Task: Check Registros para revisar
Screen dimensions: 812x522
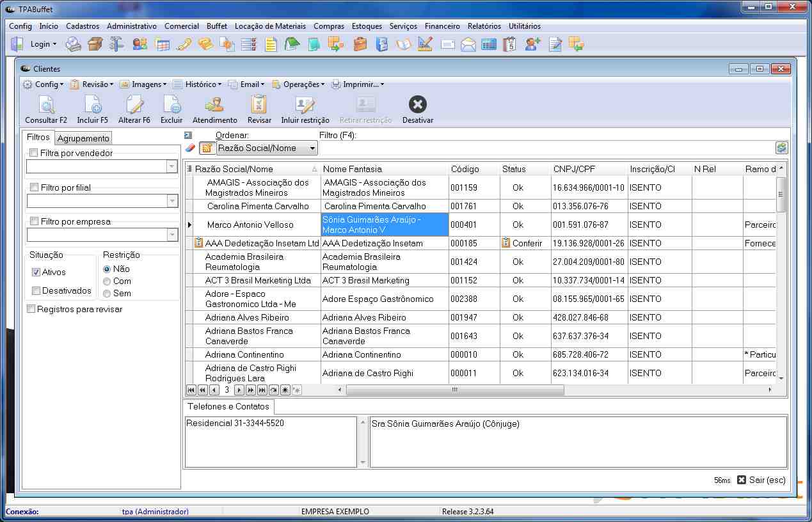Action: coord(31,310)
